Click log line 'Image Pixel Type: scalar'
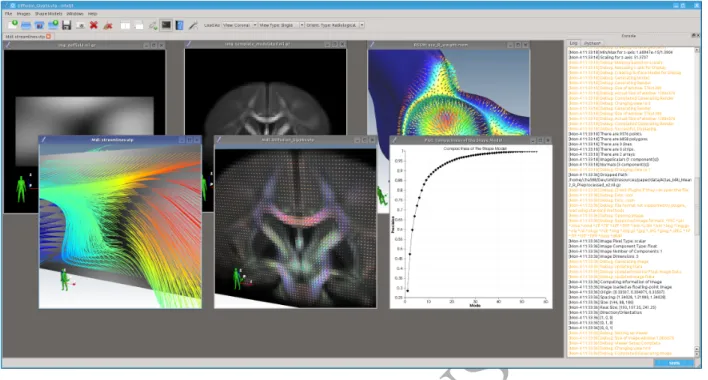The height and width of the screenshot is (380, 708). pos(607,241)
